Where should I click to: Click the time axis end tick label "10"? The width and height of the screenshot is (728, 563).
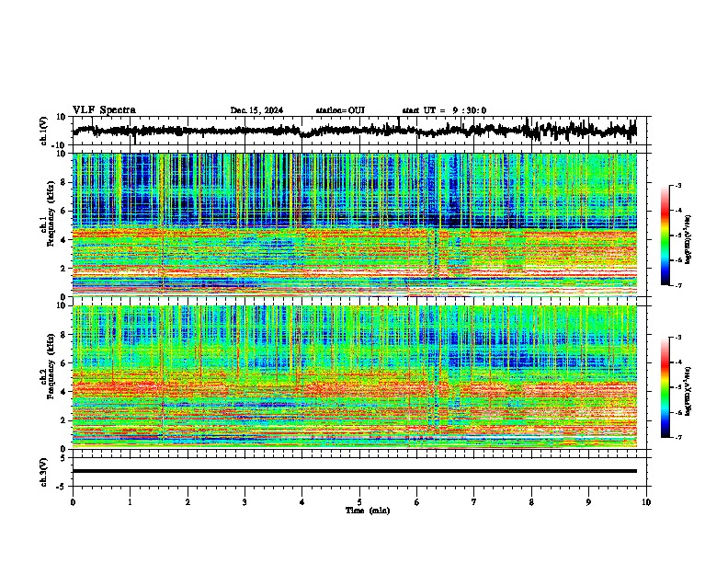(646, 502)
